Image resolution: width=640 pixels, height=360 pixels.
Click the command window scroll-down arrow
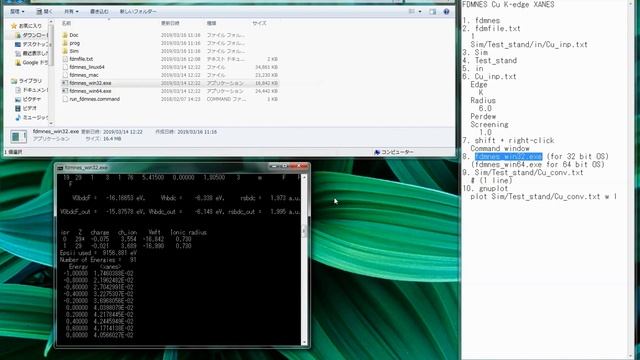point(304,342)
